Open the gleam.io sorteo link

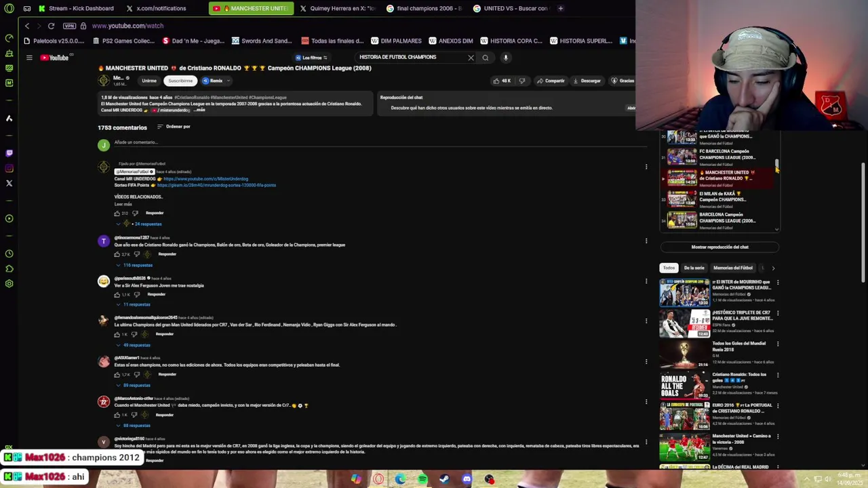tap(216, 185)
